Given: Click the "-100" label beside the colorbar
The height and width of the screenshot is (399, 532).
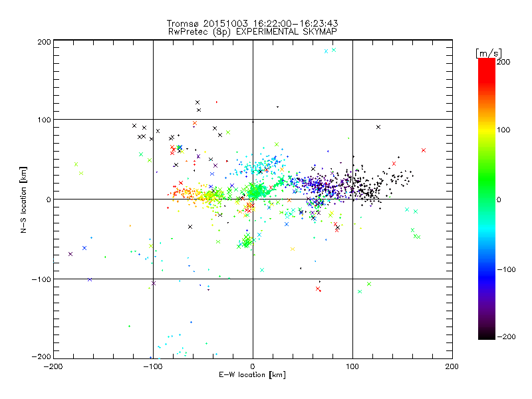Looking at the screenshot, I should click(x=506, y=269).
